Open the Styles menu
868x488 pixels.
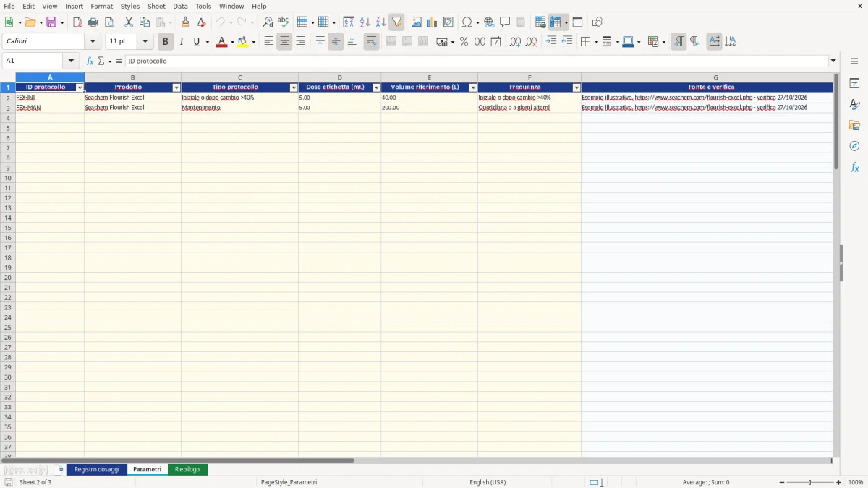tap(130, 6)
